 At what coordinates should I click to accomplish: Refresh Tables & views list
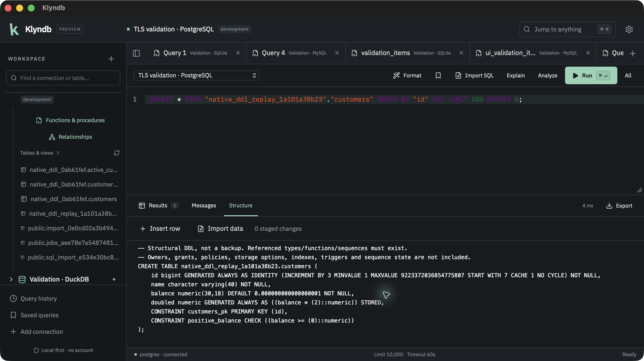coord(116,153)
